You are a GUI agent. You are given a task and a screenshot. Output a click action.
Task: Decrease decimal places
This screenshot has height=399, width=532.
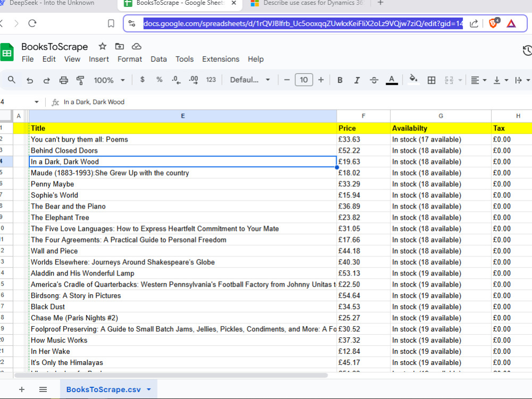click(x=176, y=80)
